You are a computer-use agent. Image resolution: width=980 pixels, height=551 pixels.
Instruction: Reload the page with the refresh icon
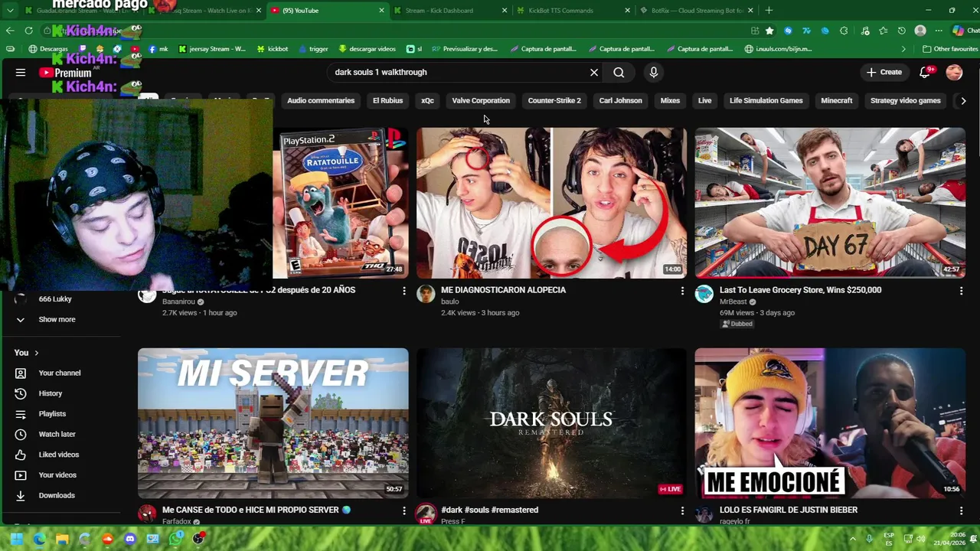pyautogui.click(x=28, y=31)
